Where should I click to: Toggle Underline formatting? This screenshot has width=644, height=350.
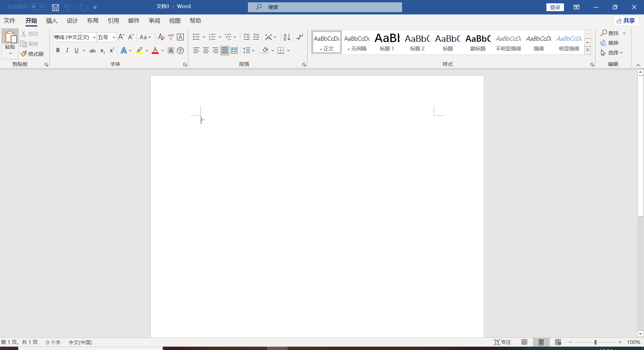coord(76,50)
